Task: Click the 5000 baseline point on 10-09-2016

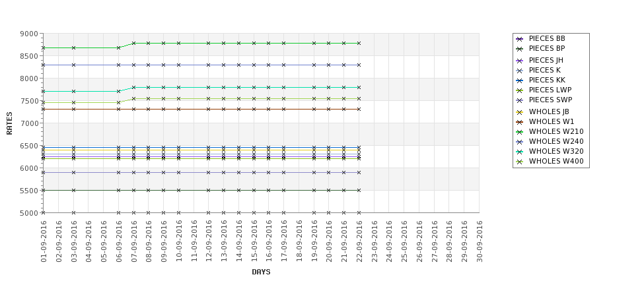Action: (178, 213)
